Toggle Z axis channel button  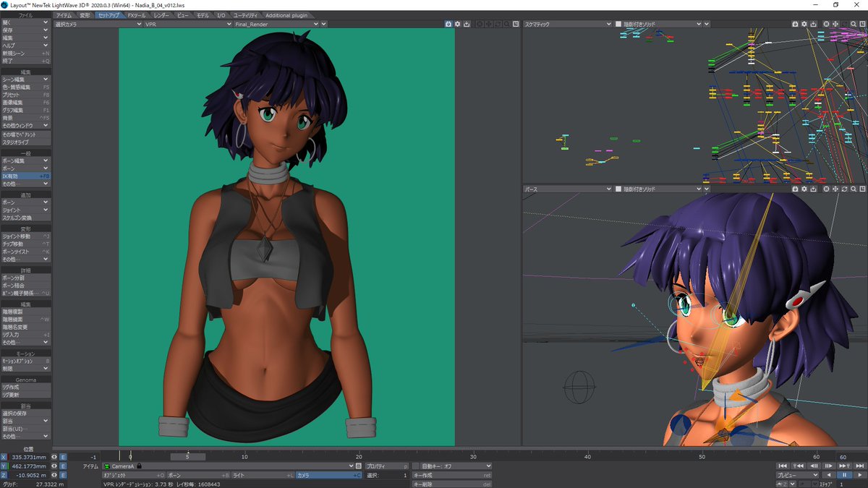pos(4,475)
